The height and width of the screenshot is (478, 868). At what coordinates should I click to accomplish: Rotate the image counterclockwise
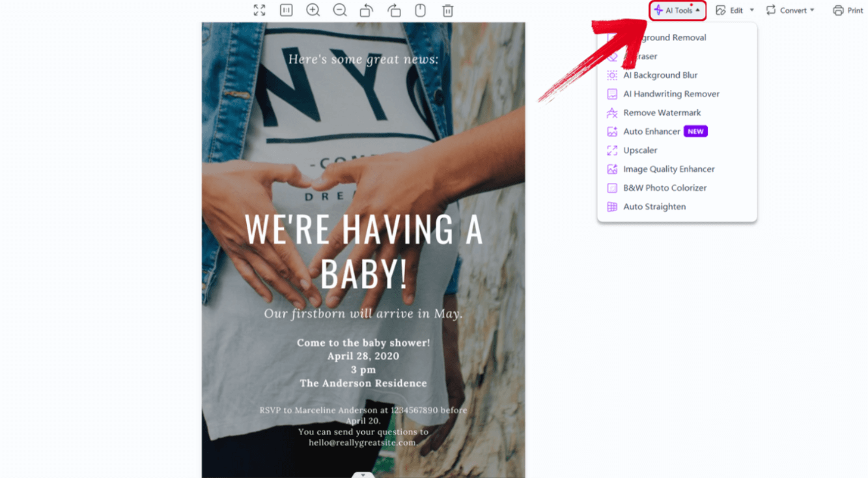tap(367, 10)
